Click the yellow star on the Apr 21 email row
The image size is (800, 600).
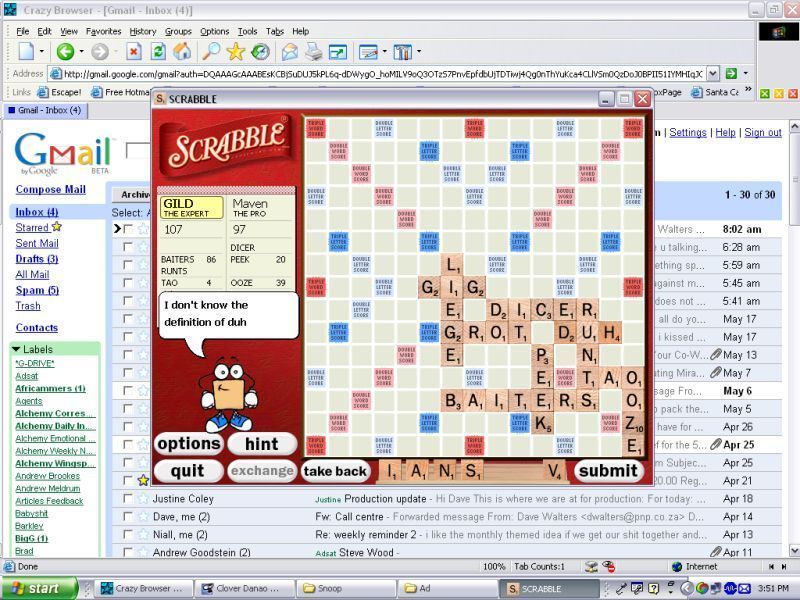tap(143, 480)
